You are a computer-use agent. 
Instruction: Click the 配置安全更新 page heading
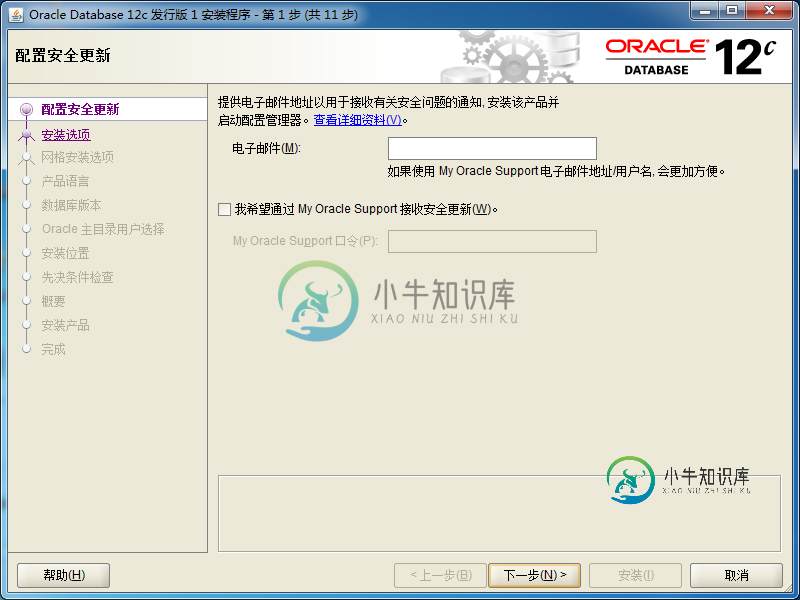(63, 55)
